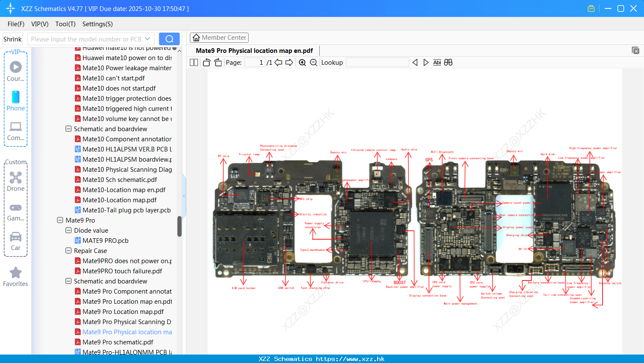Open Mate9 Pro Location map.pdf
The image size is (644, 363).
119,311
